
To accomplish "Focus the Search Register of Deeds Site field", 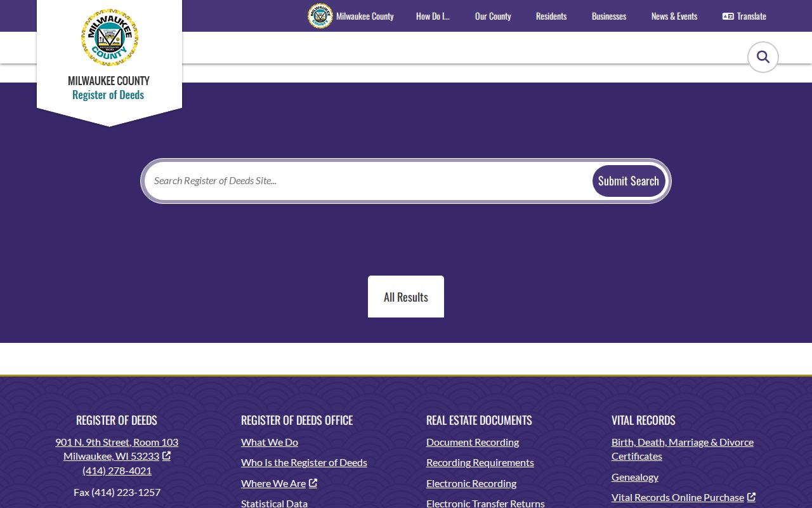I will click(368, 181).
